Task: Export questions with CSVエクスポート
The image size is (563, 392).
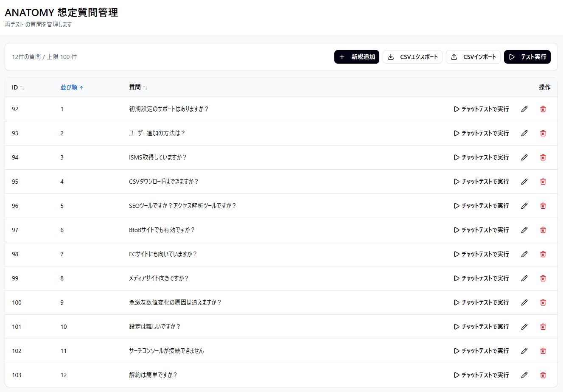Action: click(412, 57)
